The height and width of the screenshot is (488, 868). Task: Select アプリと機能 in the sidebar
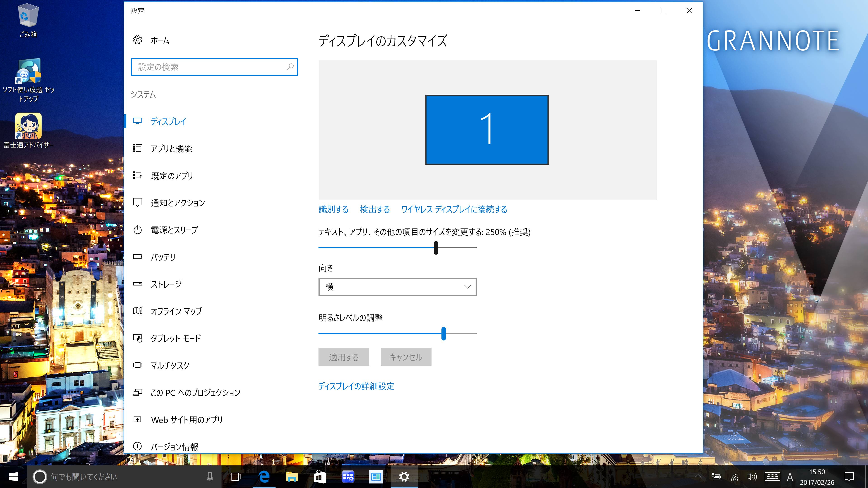click(x=171, y=148)
